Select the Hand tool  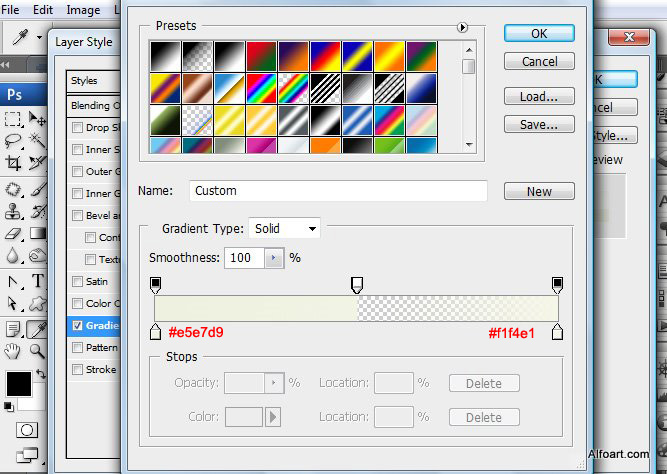[12, 351]
